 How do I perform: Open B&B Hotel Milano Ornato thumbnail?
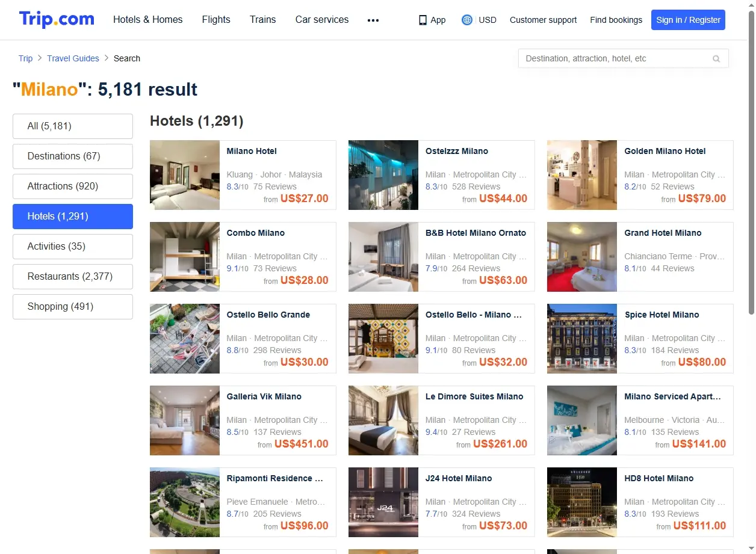[383, 257]
